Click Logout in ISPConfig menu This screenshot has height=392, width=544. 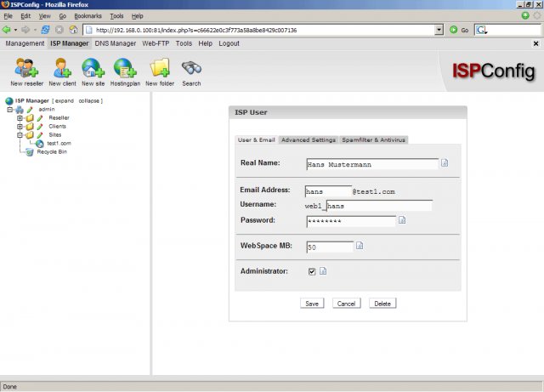coord(229,43)
